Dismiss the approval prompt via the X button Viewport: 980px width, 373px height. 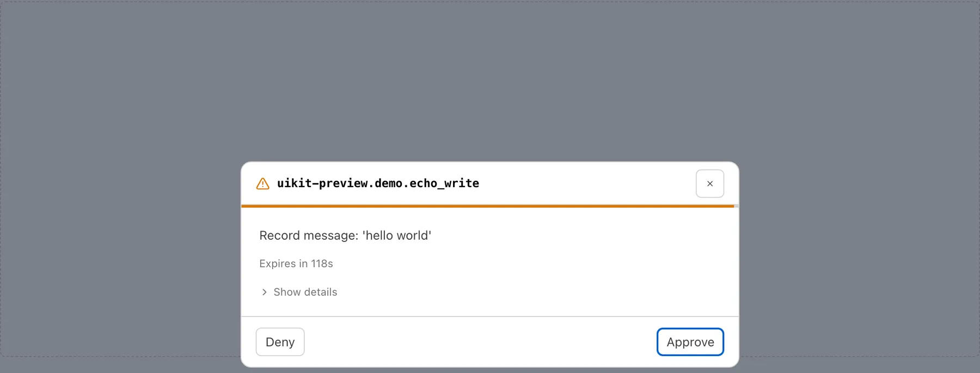pos(709,184)
